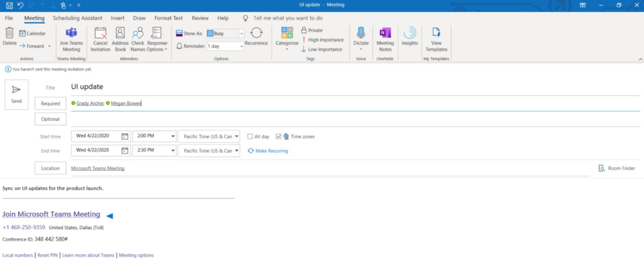Viewport: 644px width, 264px height.
Task: Open the Room Finder
Action: (x=616, y=168)
